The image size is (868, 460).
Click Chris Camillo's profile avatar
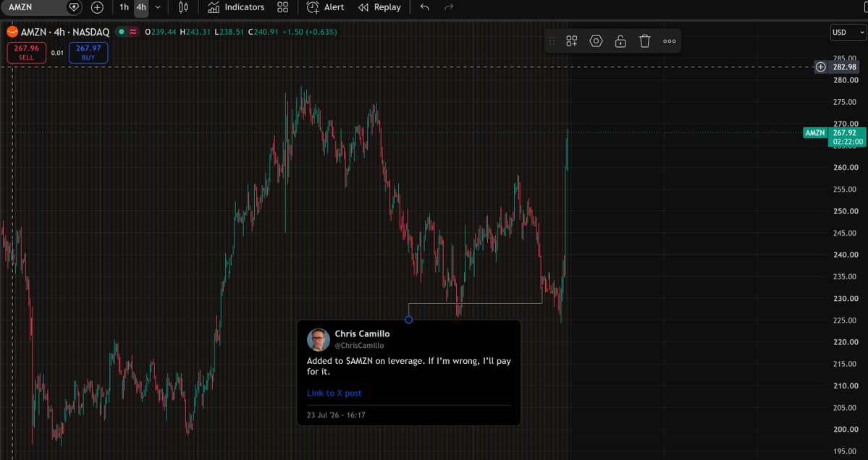pyautogui.click(x=319, y=339)
